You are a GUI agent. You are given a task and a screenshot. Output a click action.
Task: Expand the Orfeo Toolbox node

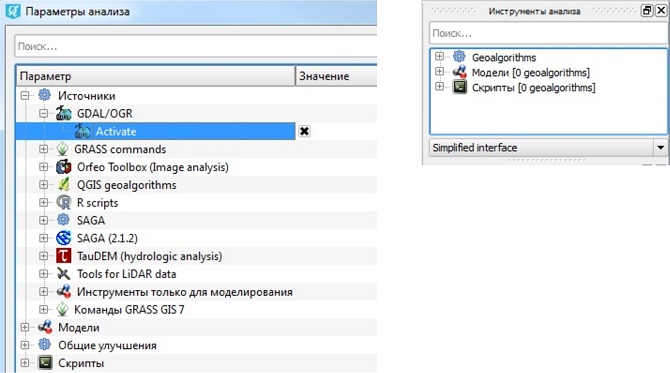[44, 167]
